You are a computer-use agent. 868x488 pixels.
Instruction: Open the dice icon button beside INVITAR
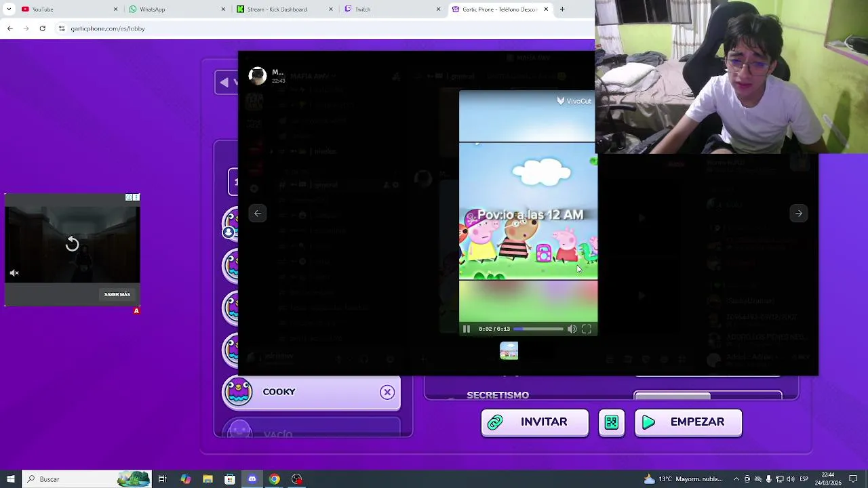coord(612,422)
